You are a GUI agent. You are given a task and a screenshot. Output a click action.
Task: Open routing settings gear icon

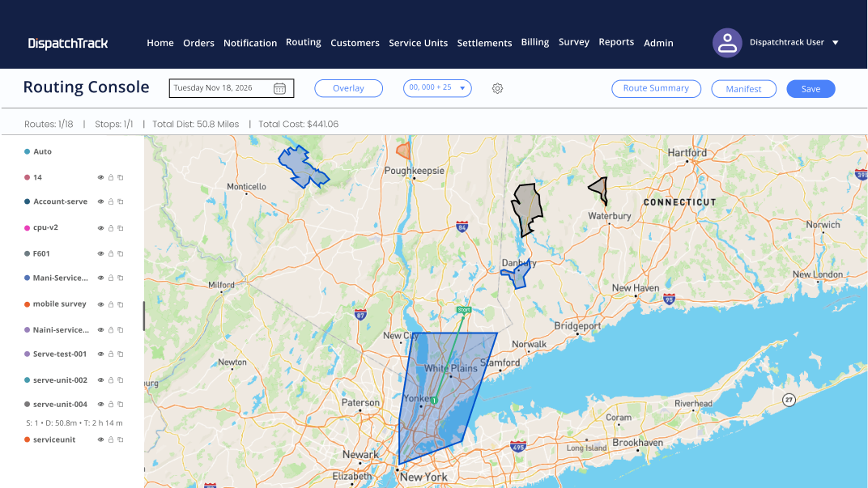[498, 88]
